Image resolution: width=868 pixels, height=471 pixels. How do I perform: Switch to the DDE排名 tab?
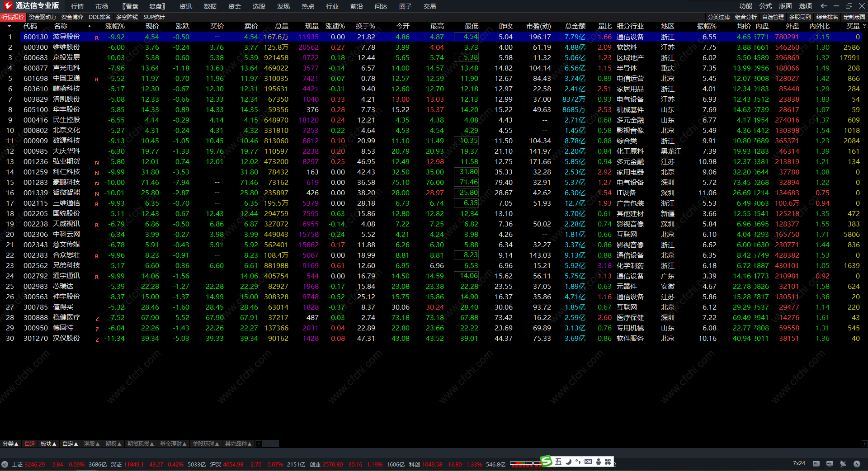point(99,17)
